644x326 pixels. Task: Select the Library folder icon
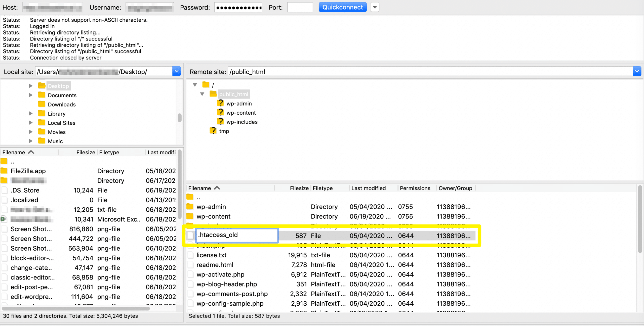42,113
